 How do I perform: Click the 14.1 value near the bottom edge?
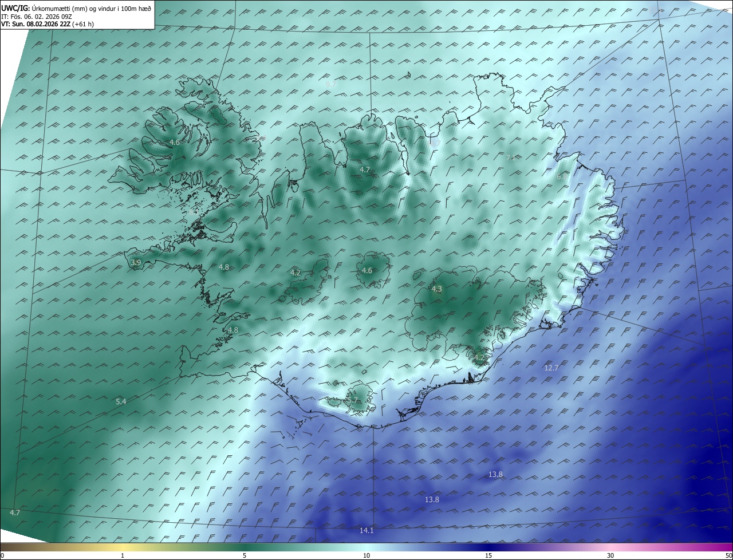[366, 531]
